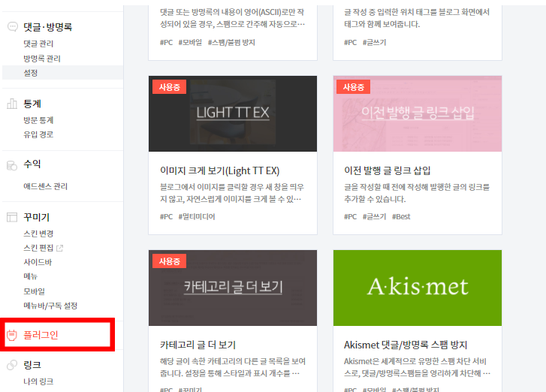Click the 사용중 badge on 이전 발행 글 card
This screenshot has width=546, height=392.
tap(354, 87)
